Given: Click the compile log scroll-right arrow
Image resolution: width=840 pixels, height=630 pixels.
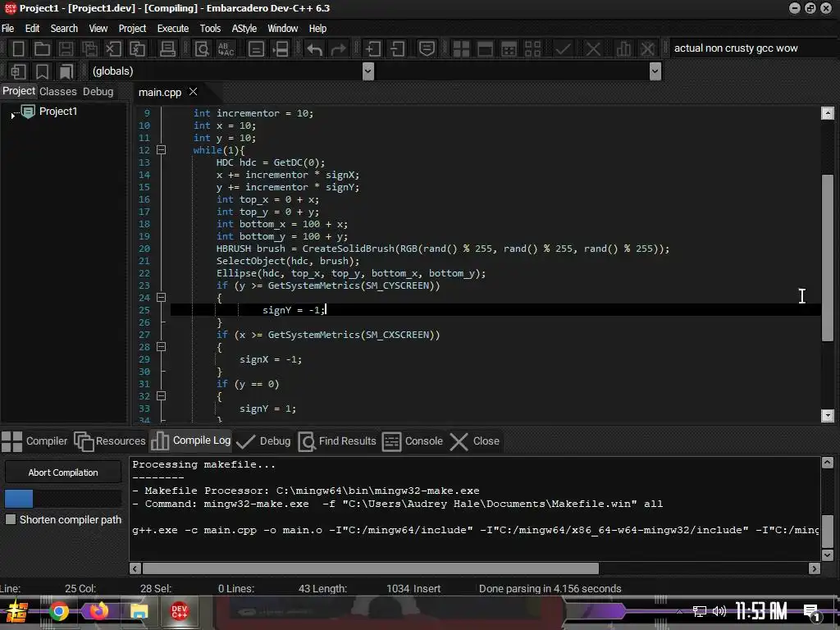Looking at the screenshot, I should click(815, 568).
